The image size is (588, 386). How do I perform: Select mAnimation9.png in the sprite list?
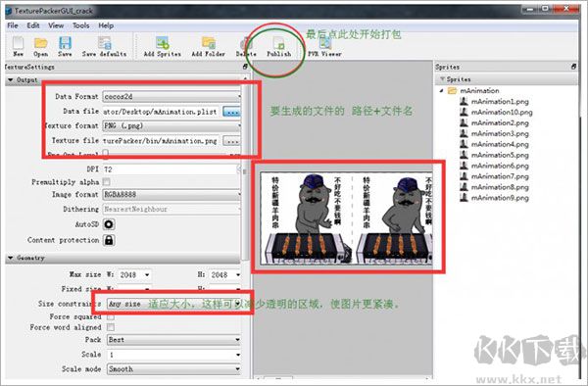[x=500, y=198]
